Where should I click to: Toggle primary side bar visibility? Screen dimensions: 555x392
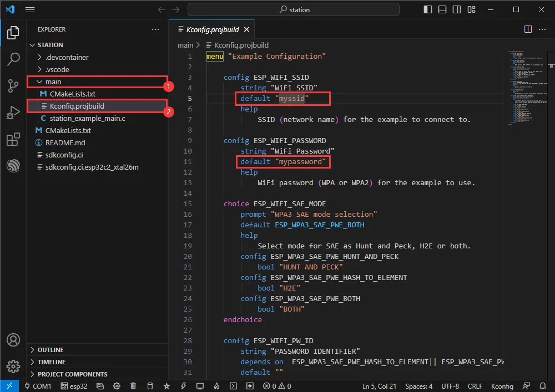(x=427, y=9)
